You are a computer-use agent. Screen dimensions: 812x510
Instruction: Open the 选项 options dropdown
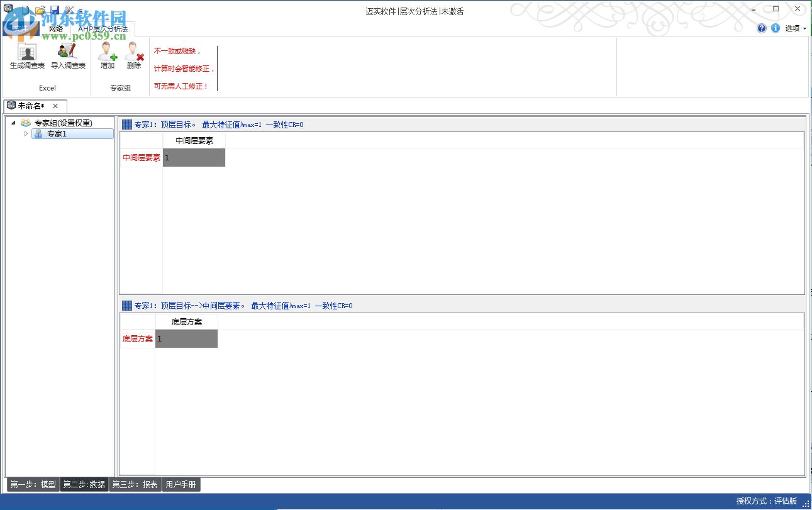(796, 28)
